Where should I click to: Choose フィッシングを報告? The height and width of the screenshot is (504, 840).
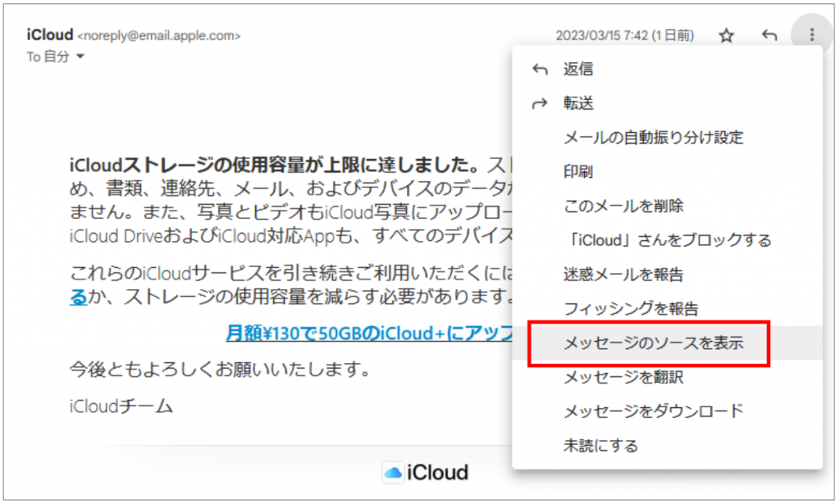coord(667,309)
